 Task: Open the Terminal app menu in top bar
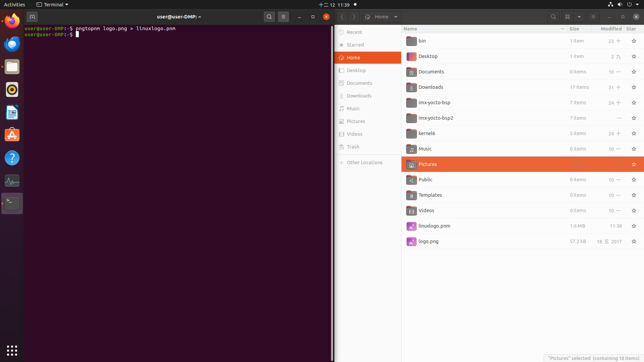[52, 5]
